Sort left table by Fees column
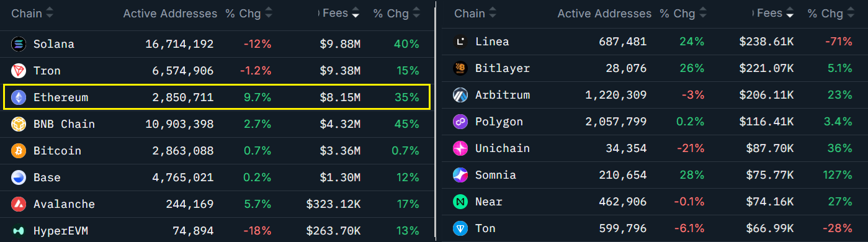 click(340, 13)
